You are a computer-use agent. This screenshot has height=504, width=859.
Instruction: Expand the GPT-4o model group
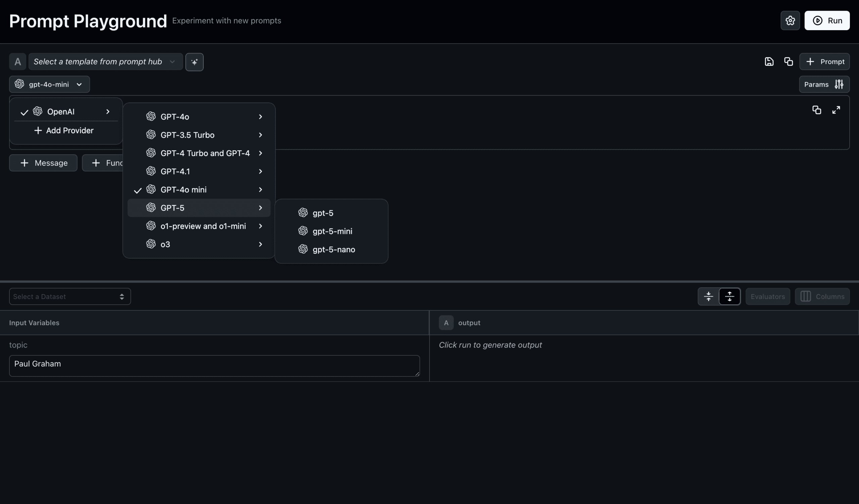click(199, 116)
